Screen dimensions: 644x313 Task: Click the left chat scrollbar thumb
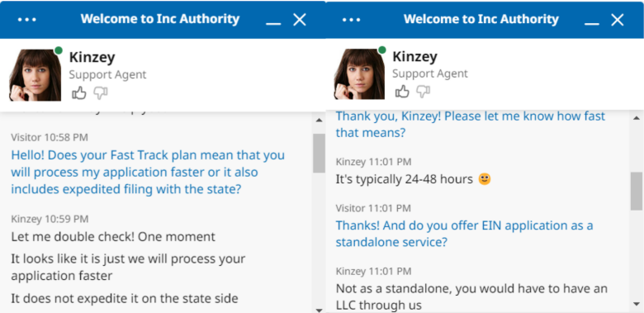[x=320, y=153]
